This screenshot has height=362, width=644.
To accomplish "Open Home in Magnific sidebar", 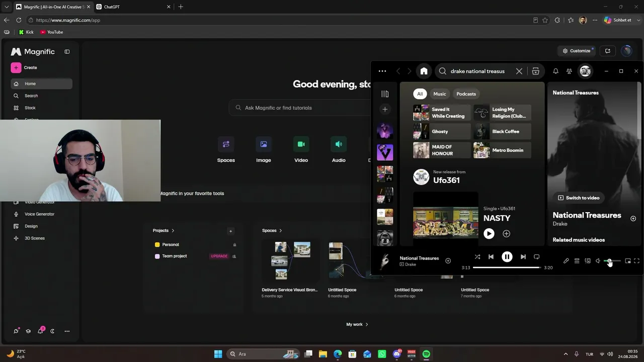I will [41, 84].
